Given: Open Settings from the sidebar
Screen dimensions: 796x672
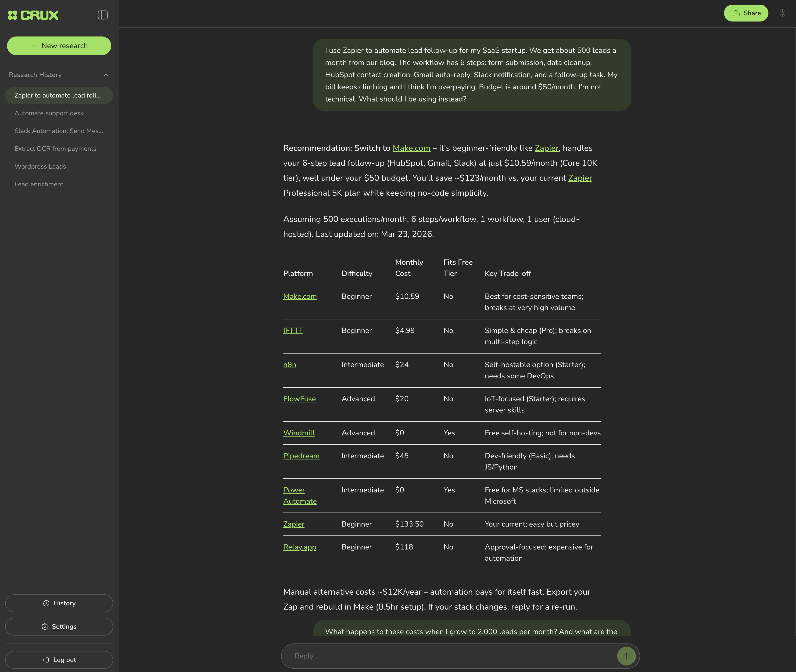Looking at the screenshot, I should 59,627.
